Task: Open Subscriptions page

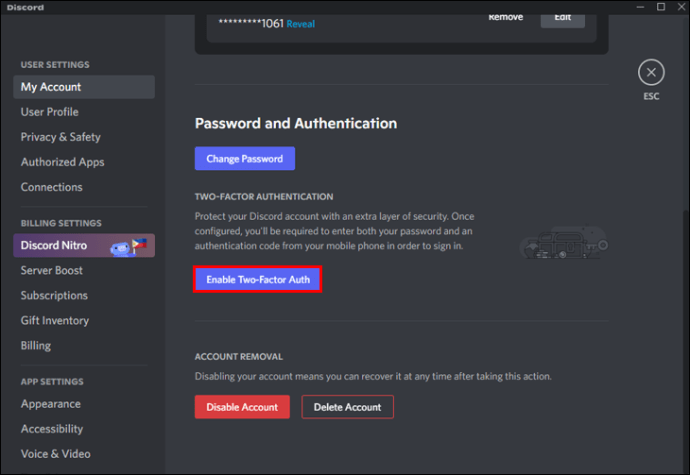Action: click(54, 296)
